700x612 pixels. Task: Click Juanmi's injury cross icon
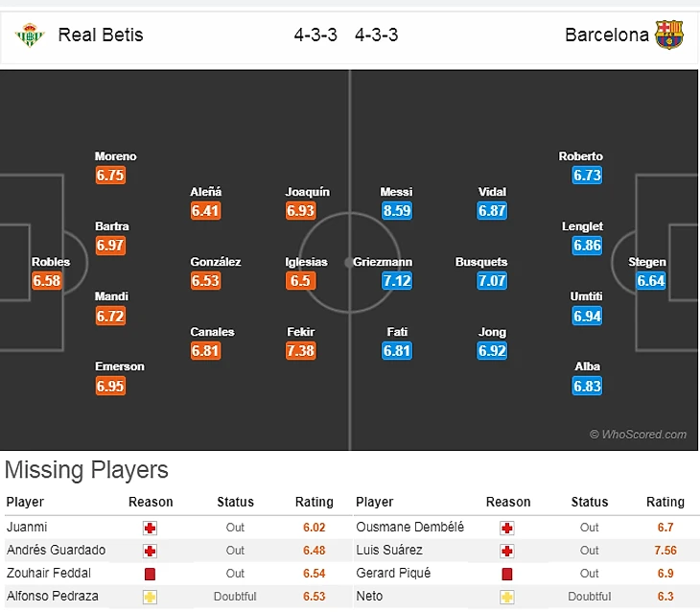click(150, 528)
